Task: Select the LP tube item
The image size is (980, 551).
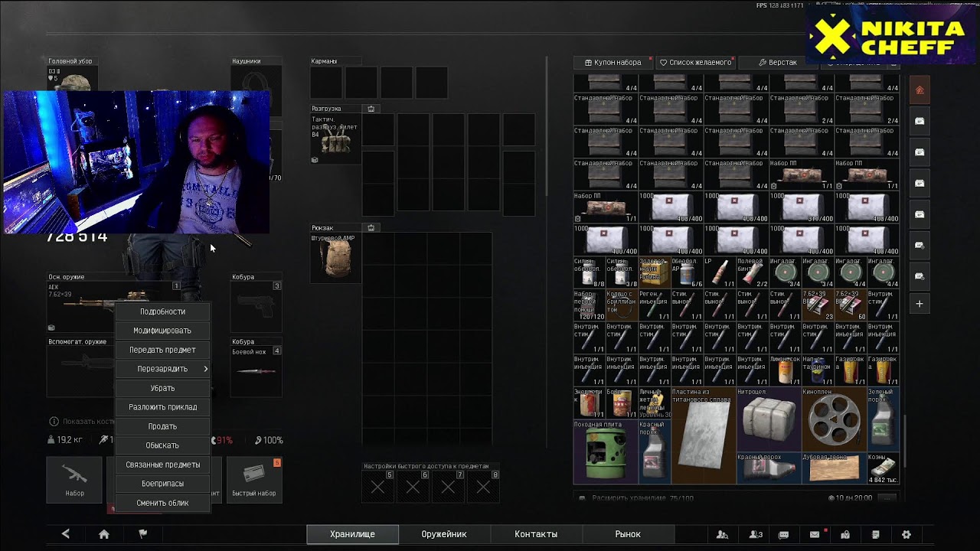Action: 720,273
